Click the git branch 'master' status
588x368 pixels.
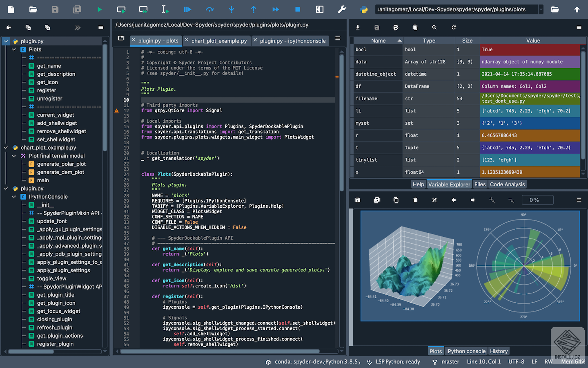(446, 362)
